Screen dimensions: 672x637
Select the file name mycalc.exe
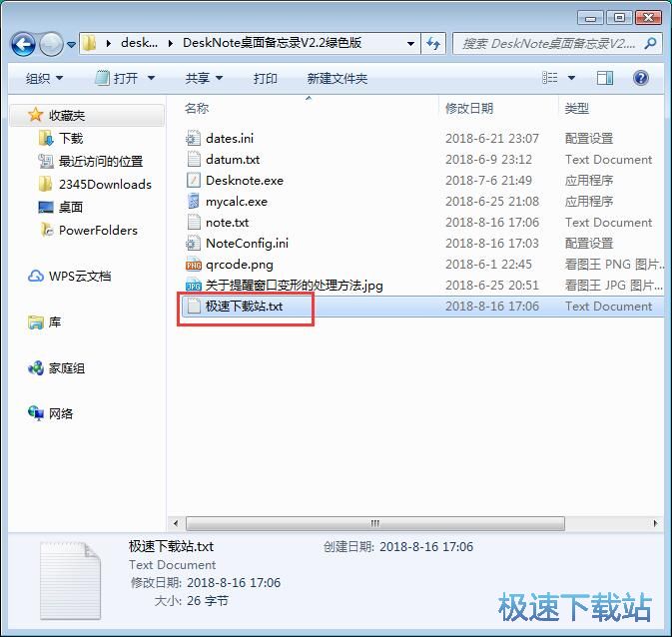[x=237, y=201]
